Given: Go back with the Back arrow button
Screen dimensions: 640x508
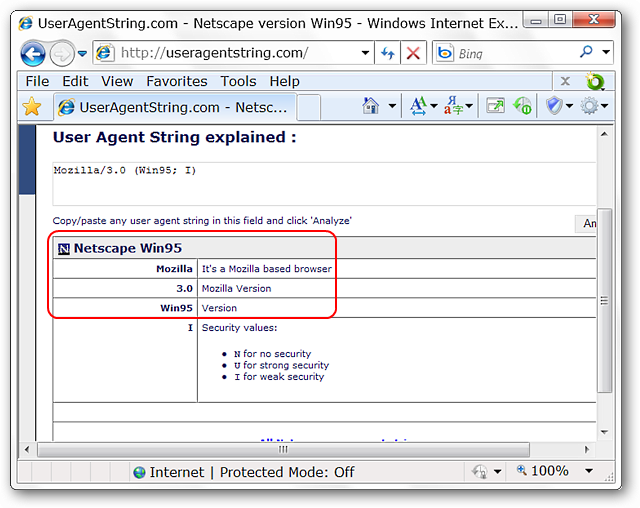Looking at the screenshot, I should 33,53.
